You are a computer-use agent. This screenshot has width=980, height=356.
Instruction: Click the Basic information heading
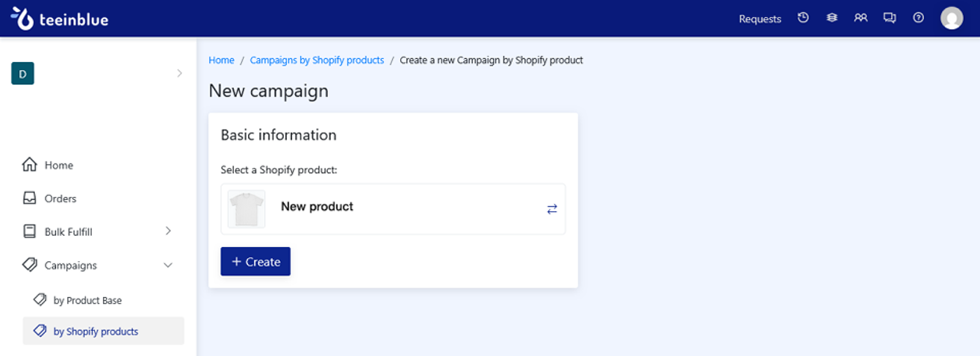(x=279, y=135)
